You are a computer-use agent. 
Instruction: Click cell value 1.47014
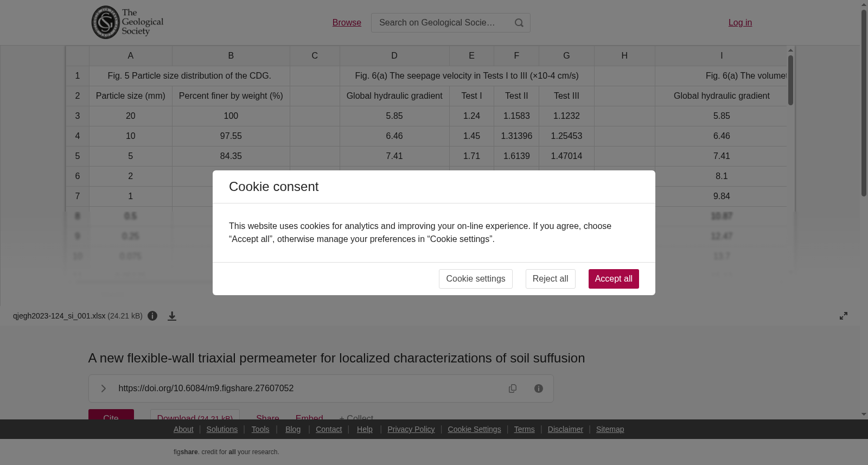[x=566, y=156]
